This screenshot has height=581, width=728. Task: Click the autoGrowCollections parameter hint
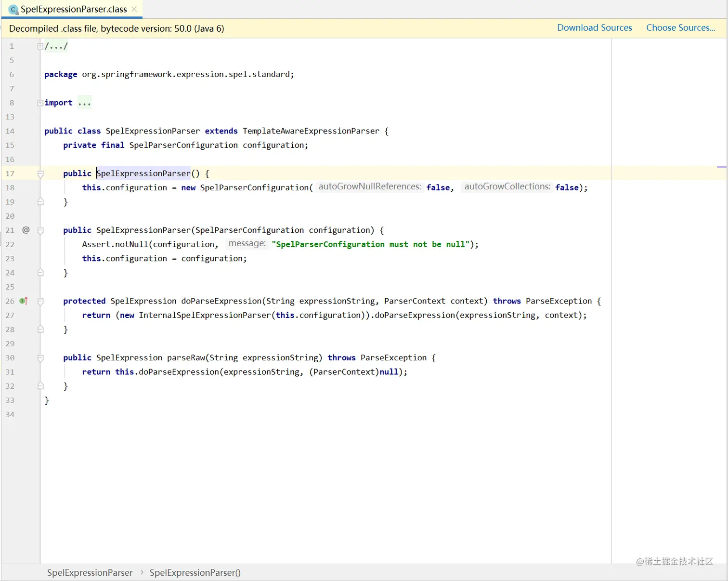point(507,186)
